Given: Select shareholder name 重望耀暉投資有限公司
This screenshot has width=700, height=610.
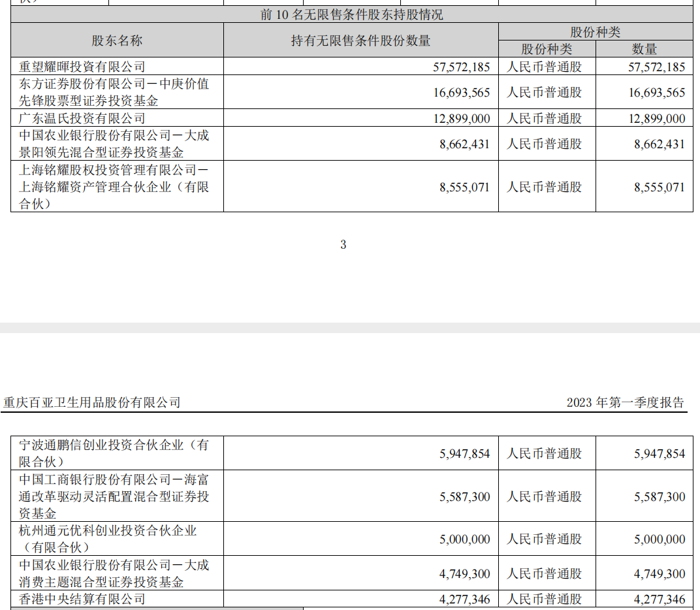Looking at the screenshot, I should coord(82,67).
